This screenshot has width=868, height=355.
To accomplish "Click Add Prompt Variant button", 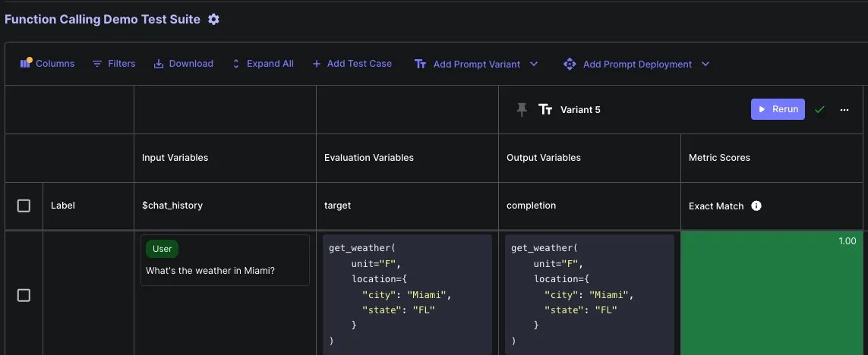I will click(468, 64).
